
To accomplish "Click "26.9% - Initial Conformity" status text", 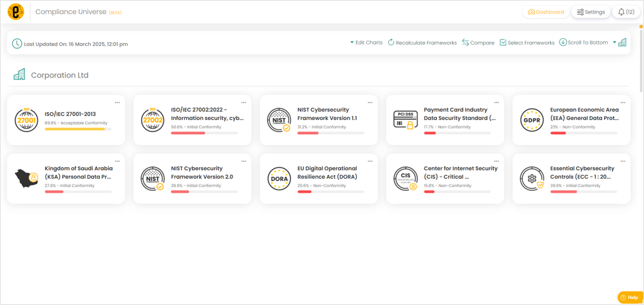I will [x=196, y=186].
